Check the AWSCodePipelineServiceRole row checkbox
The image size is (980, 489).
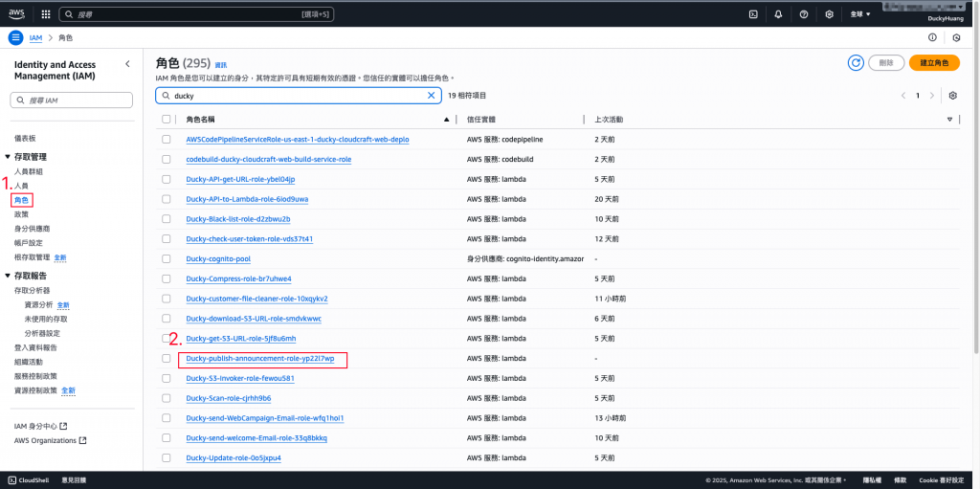pos(167,140)
